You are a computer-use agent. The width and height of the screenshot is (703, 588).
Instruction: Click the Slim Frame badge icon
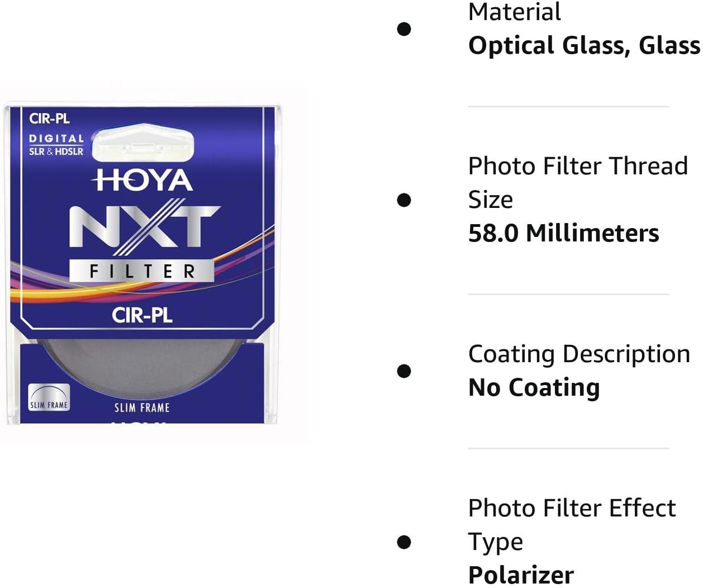click(49, 397)
